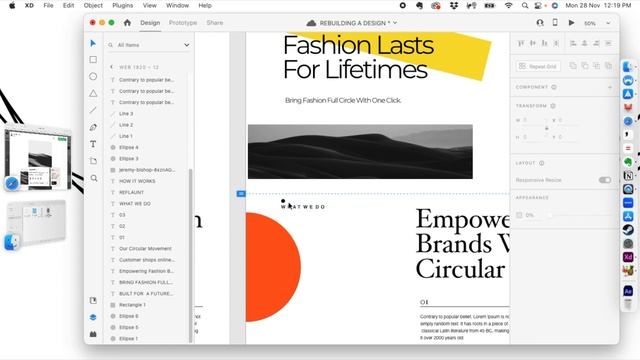Image resolution: width=640 pixels, height=360 pixels.
Task: Click the orange half circle on canvas
Action: tap(273, 267)
